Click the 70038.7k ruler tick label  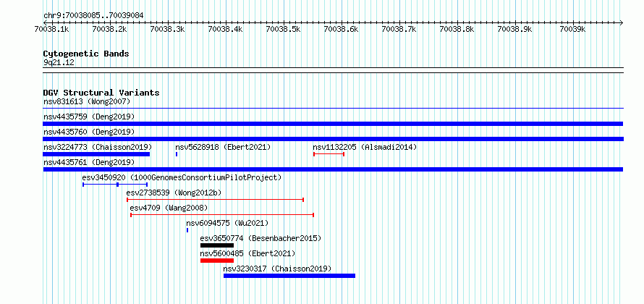pyautogui.click(x=399, y=29)
